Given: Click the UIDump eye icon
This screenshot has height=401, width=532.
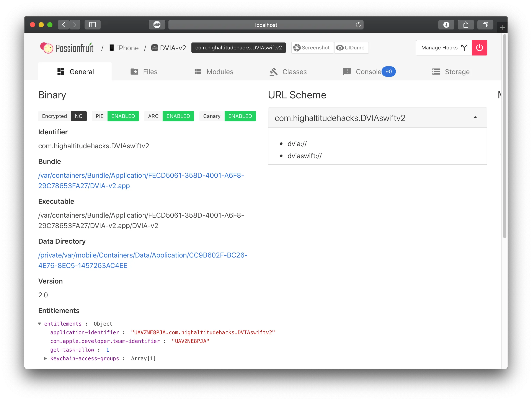Looking at the screenshot, I should (339, 48).
